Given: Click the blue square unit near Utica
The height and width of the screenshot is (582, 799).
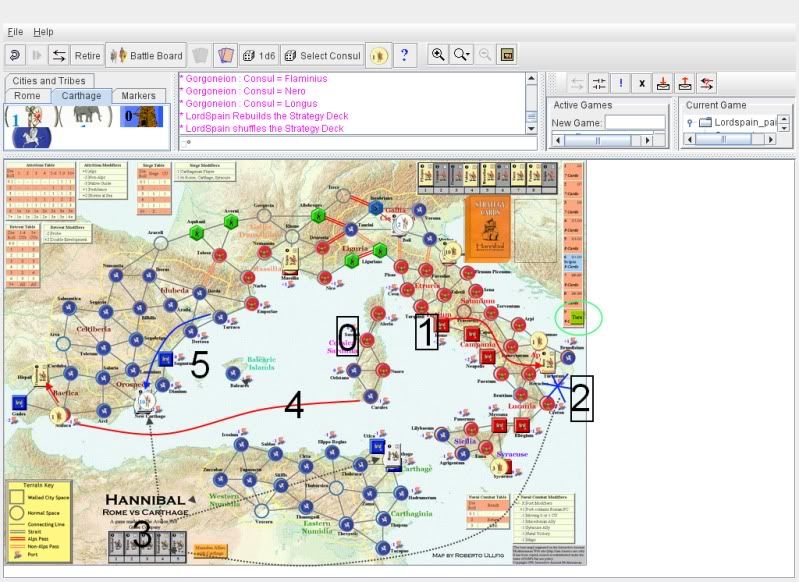Looking at the screenshot, I should pyautogui.click(x=377, y=447).
